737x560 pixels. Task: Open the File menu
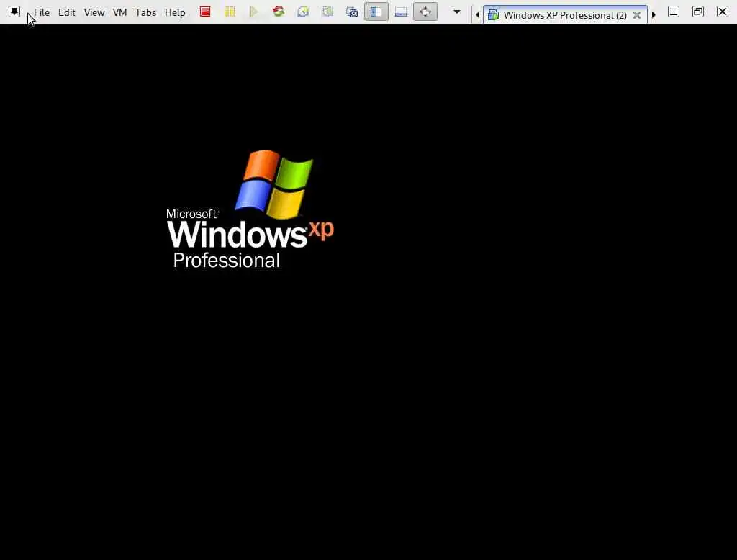[x=41, y=12]
